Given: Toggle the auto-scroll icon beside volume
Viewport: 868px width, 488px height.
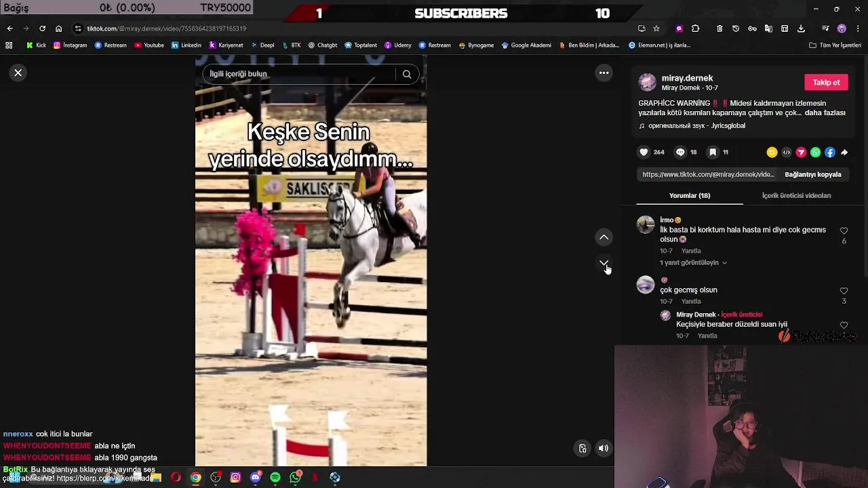Looking at the screenshot, I should tap(583, 448).
